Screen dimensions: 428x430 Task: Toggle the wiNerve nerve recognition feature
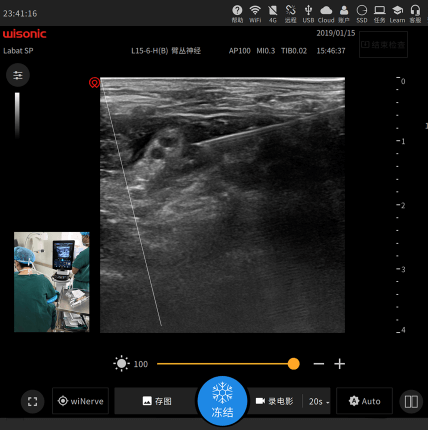pyautogui.click(x=80, y=401)
